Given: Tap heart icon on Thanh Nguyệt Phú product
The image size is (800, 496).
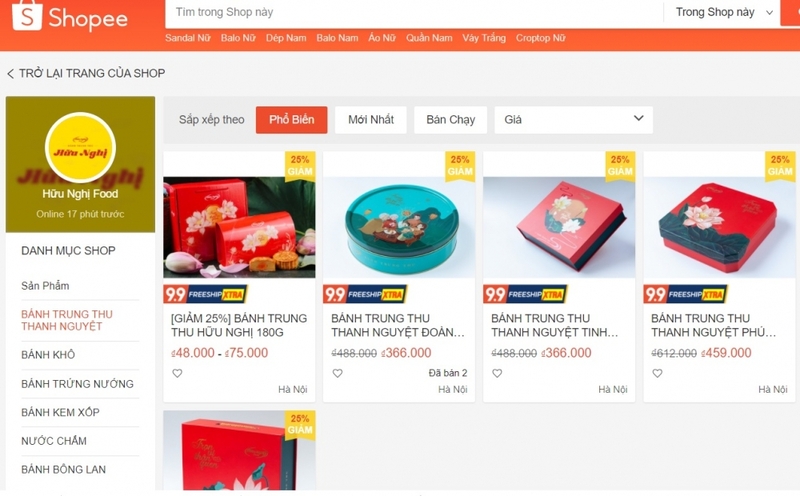Looking at the screenshot, I should [657, 373].
